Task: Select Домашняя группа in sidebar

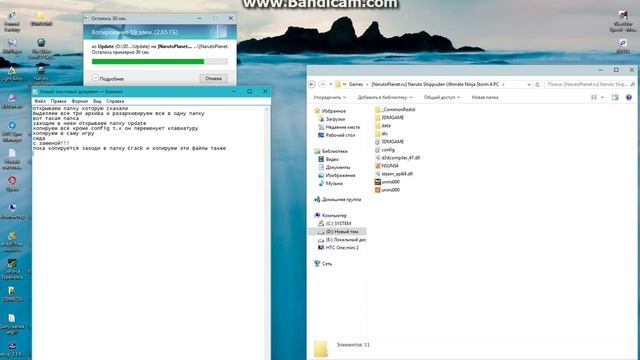Action: (x=338, y=200)
